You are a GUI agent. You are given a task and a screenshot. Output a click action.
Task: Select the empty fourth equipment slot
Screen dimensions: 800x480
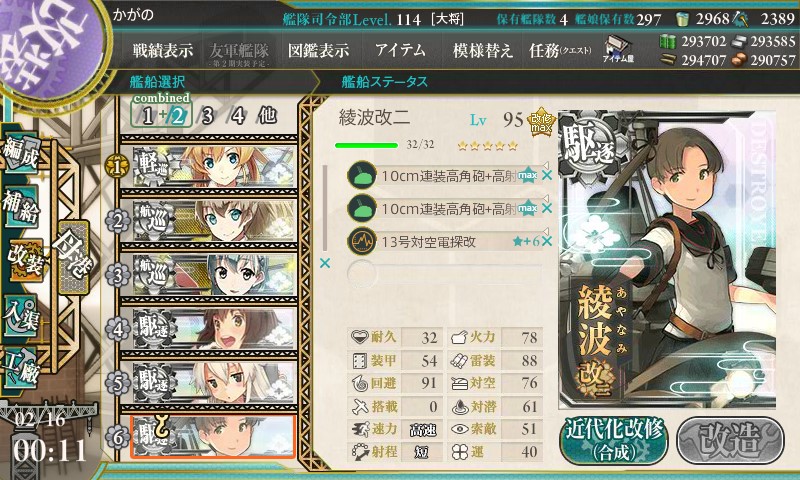[444, 273]
